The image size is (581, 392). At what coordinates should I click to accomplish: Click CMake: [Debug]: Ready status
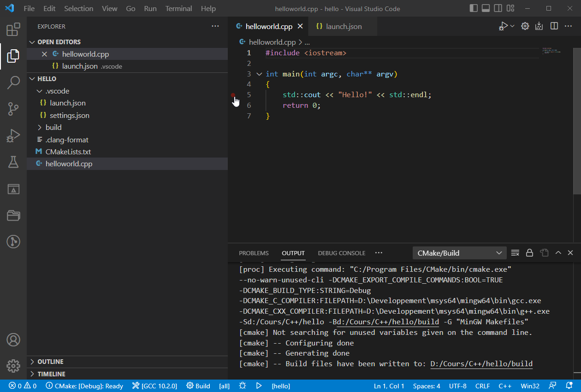[x=84, y=386]
